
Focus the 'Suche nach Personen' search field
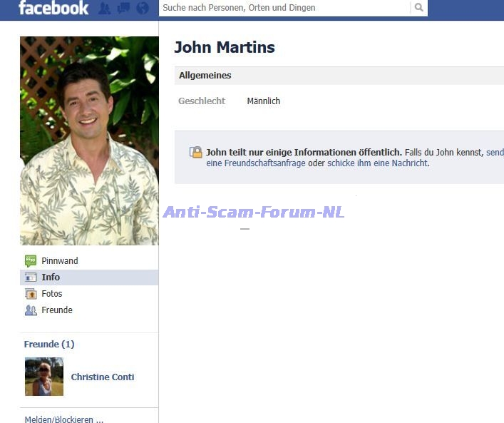click(x=285, y=8)
